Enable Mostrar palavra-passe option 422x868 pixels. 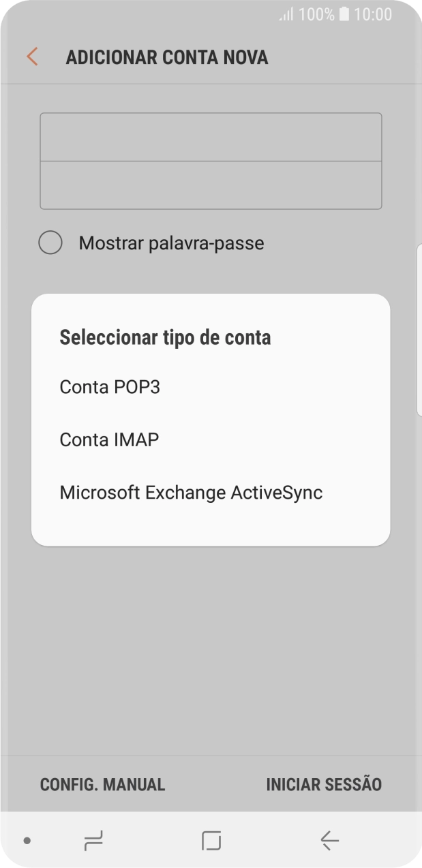tap(50, 243)
